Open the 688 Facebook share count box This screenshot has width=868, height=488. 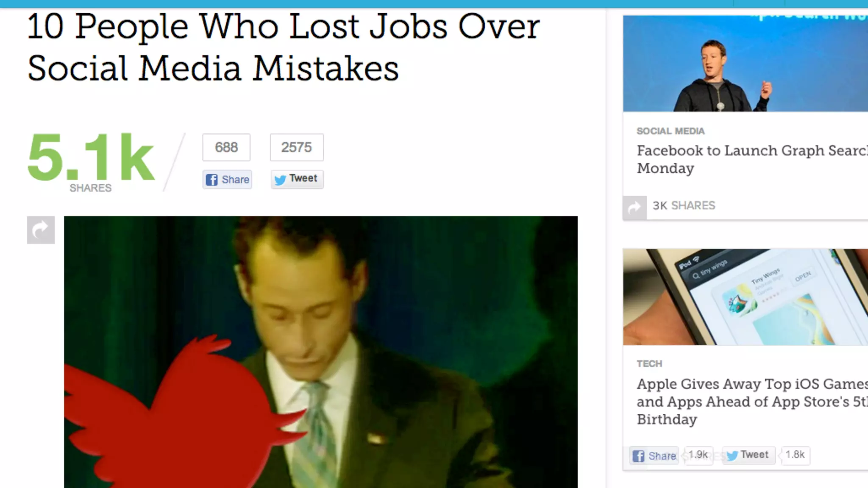click(x=226, y=147)
